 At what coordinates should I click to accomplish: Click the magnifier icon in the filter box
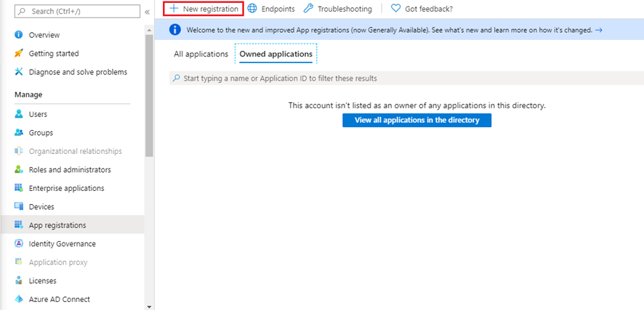177,78
